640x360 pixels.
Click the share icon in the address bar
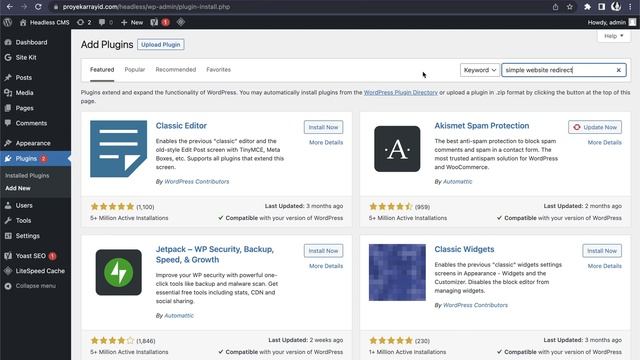point(556,7)
